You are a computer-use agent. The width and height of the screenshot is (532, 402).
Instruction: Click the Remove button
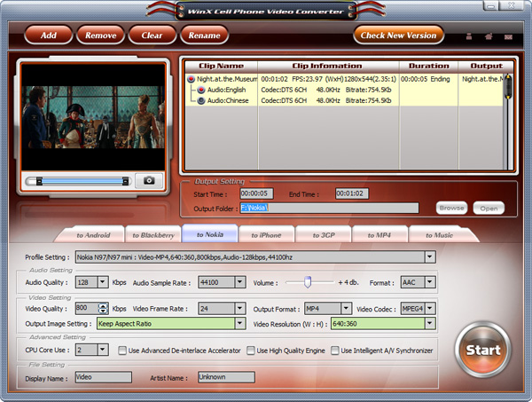[101, 35]
